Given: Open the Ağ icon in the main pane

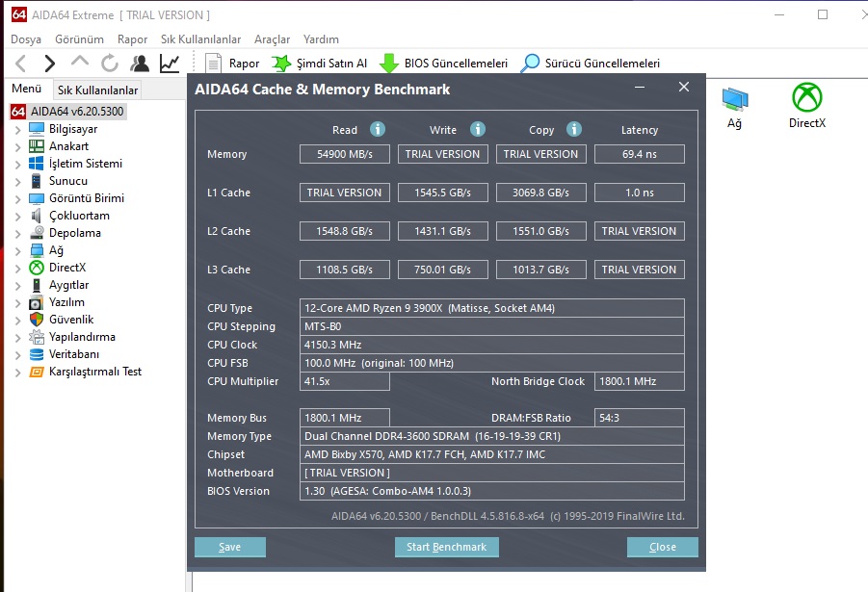Looking at the screenshot, I should click(735, 108).
